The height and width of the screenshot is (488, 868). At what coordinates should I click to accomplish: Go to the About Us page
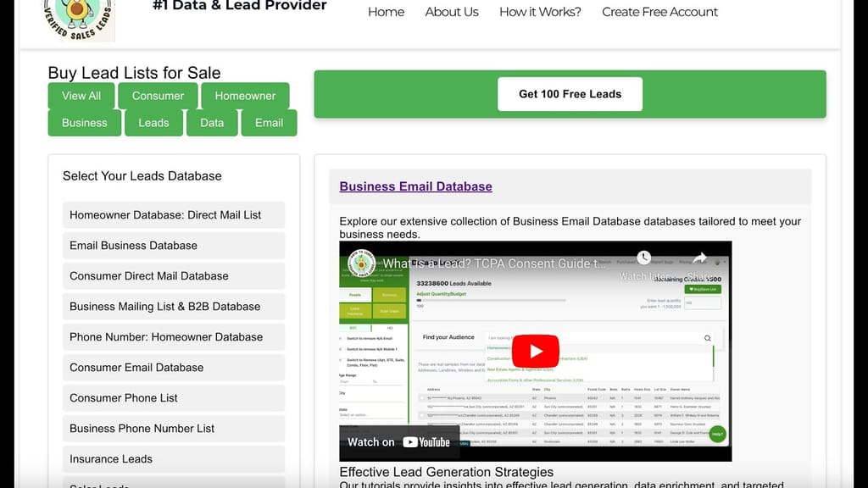click(451, 12)
